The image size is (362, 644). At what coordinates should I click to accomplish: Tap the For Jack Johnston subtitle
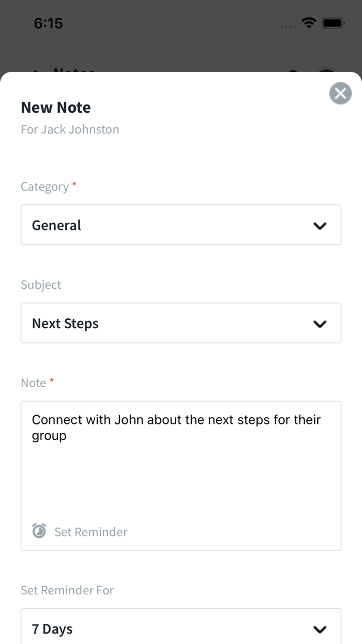[70, 129]
